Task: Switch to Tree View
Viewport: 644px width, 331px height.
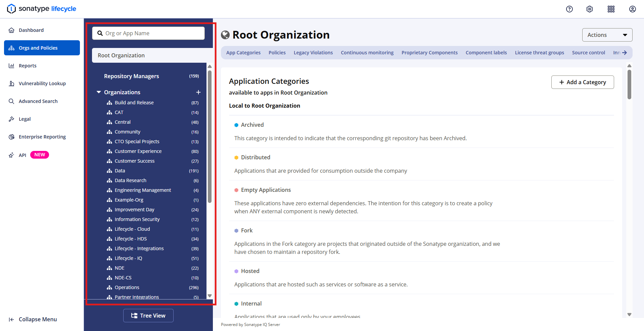Action: click(x=148, y=316)
